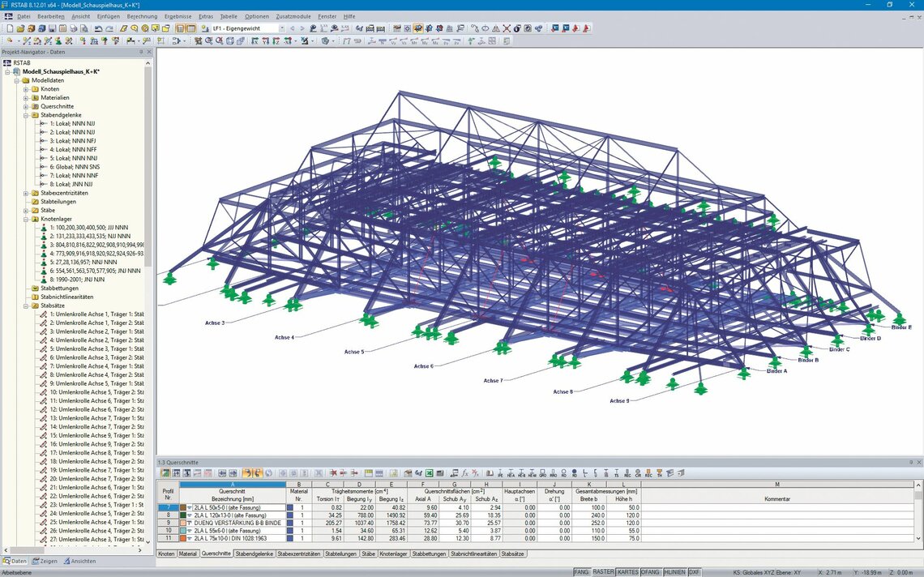Image resolution: width=924 pixels, height=577 pixels.
Task: Expand the Knoten tree node
Action: tap(26, 89)
